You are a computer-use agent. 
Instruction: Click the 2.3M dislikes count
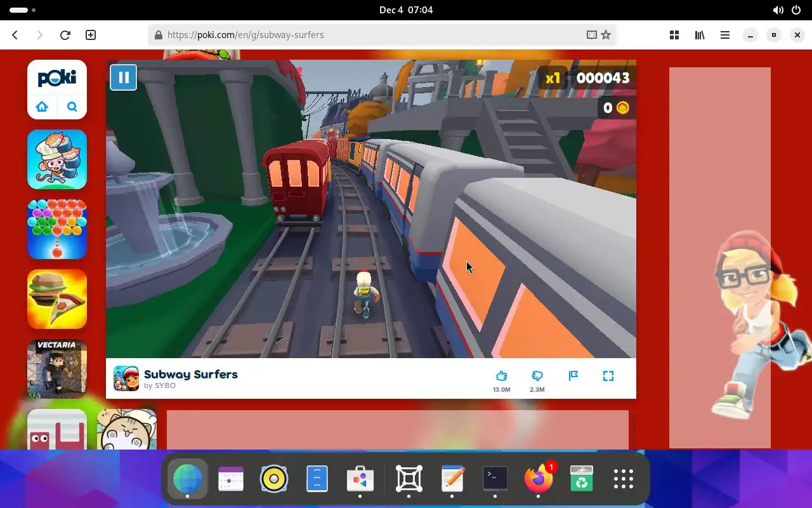point(537,390)
